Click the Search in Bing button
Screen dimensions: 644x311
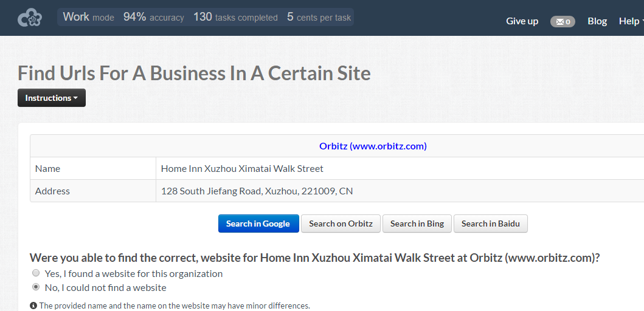(417, 224)
